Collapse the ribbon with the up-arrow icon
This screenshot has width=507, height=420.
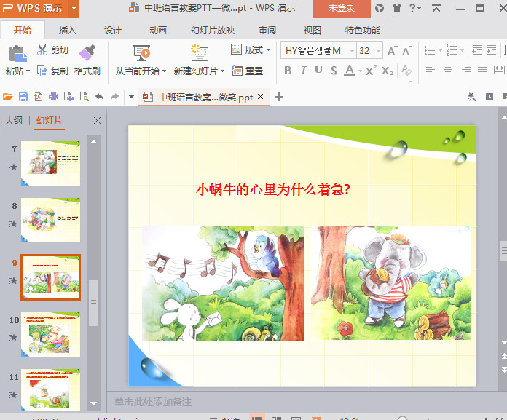click(x=436, y=9)
